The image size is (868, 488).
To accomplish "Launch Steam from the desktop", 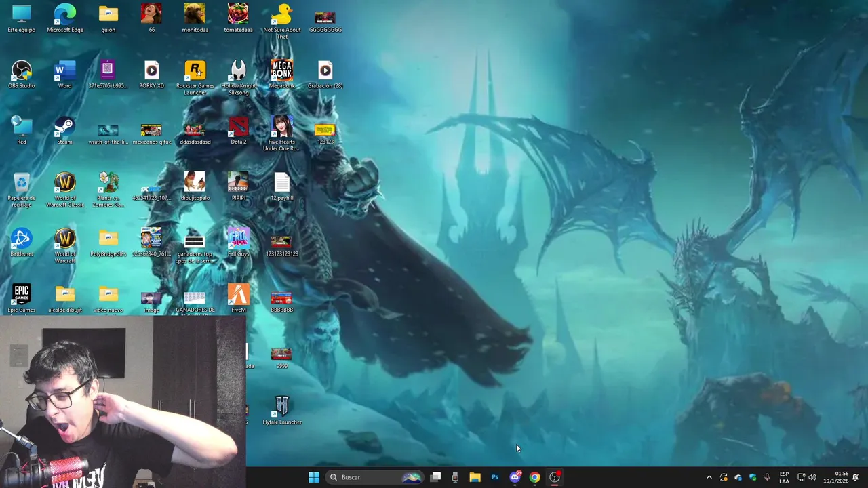I will click(x=65, y=130).
